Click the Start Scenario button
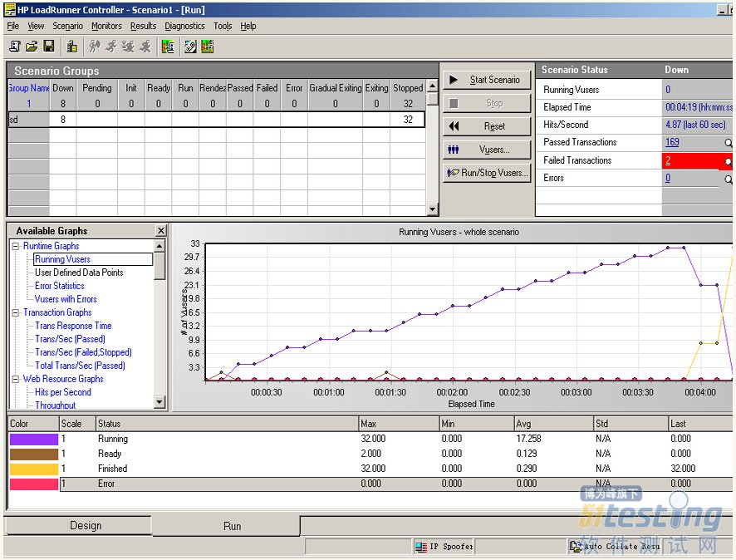Viewport: 736px width, 560px height. tap(487, 80)
